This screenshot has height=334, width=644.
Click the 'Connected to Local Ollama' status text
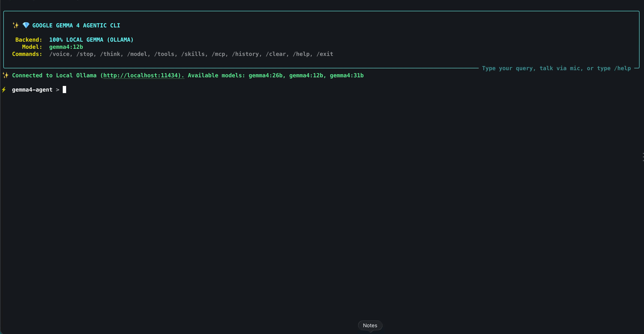point(54,75)
